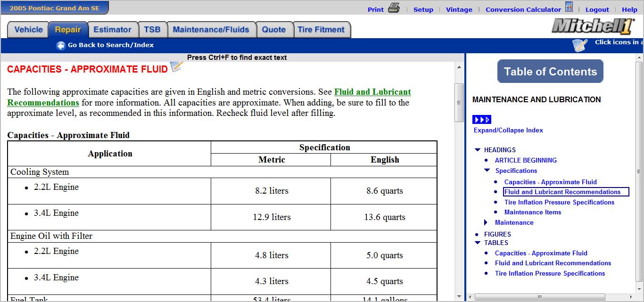644x302 pixels.
Task: Click the '5.0 quarts' table cell
Action: coord(385,255)
